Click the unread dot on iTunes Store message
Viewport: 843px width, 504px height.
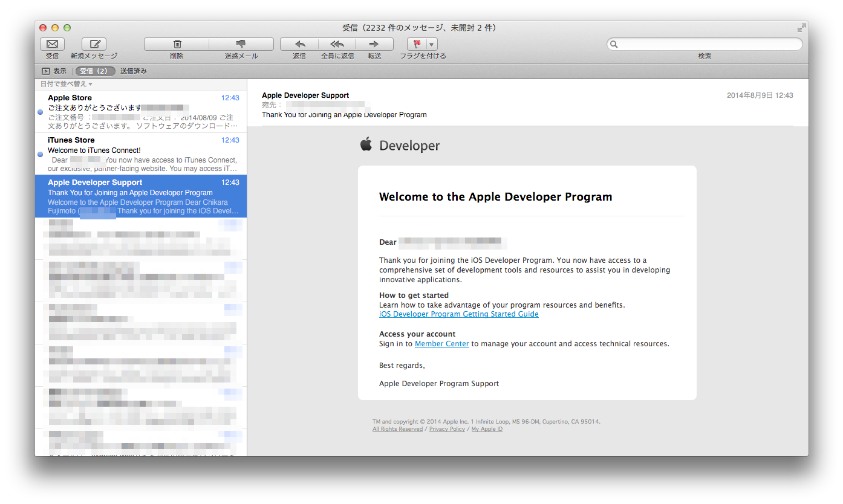[40, 154]
